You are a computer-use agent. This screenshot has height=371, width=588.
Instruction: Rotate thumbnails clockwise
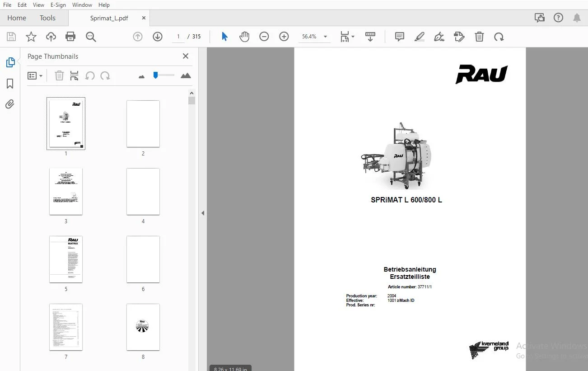105,75
